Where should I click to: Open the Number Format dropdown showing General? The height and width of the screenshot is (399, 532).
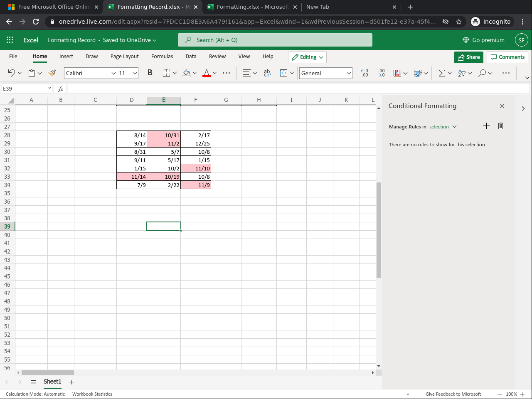pyautogui.click(x=325, y=73)
